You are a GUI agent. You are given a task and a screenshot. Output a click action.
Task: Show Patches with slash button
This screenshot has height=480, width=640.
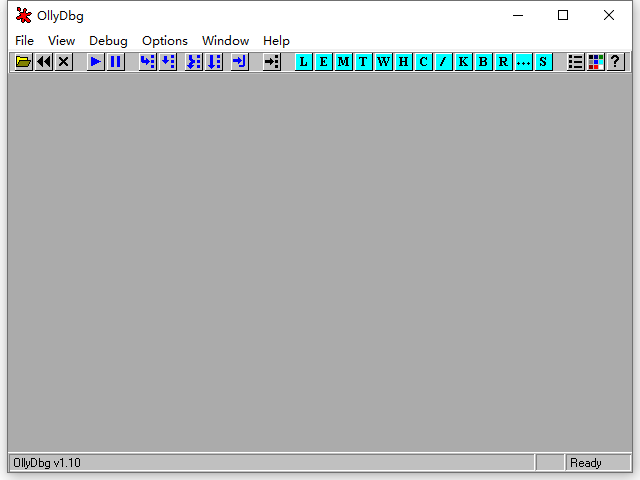click(444, 62)
